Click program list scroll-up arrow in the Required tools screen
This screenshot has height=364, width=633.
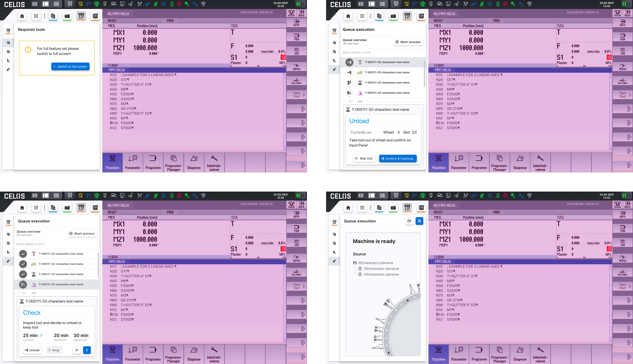click(285, 75)
